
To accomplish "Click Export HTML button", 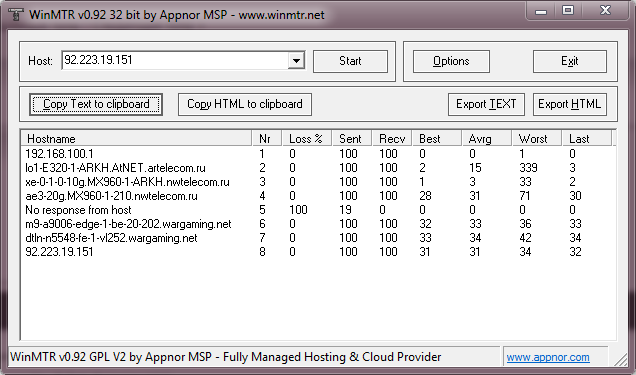I will point(569,104).
